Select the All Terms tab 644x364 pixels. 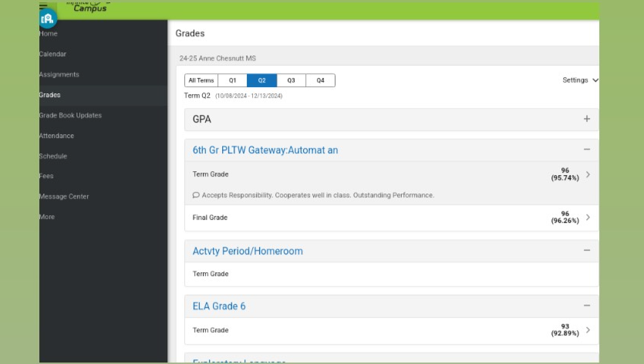pyautogui.click(x=201, y=80)
